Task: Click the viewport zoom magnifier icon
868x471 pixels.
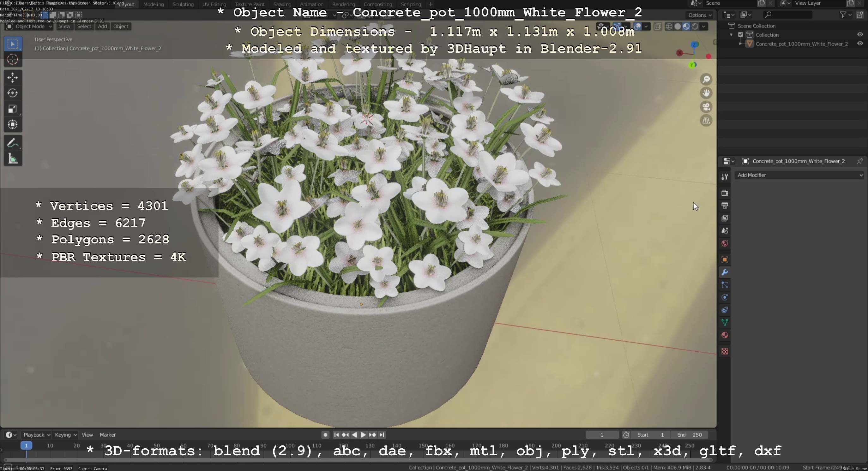Action: pos(706,80)
